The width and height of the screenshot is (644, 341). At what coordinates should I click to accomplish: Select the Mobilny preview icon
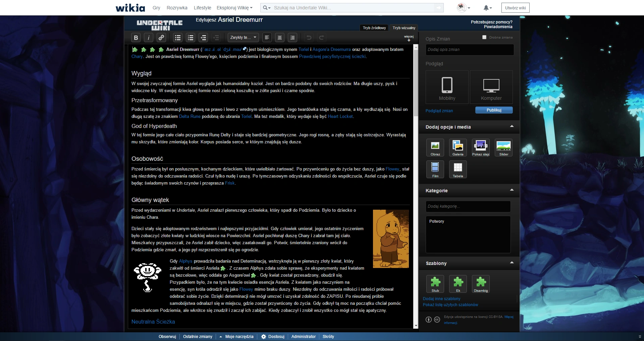[x=447, y=87]
